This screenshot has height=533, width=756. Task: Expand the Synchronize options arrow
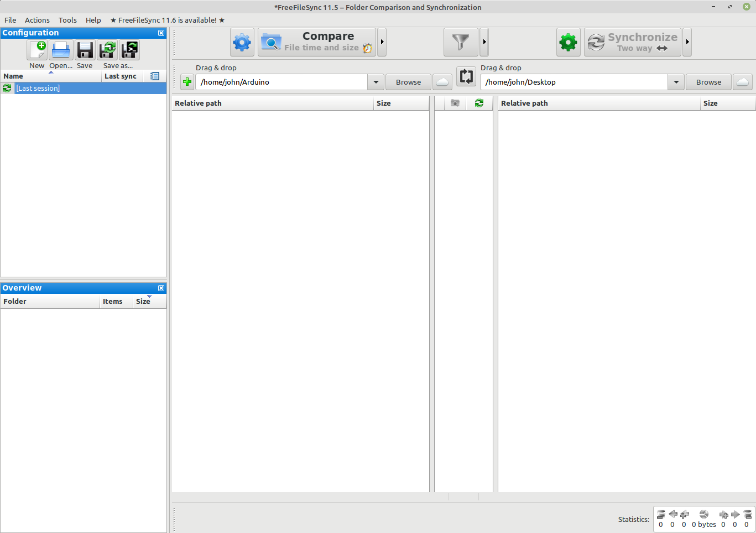[x=687, y=42]
